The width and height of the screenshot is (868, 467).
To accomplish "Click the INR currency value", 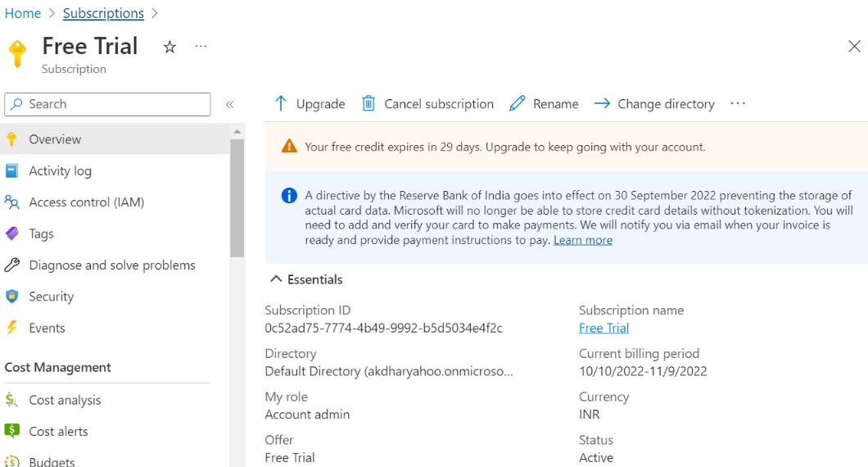I will [x=589, y=415].
